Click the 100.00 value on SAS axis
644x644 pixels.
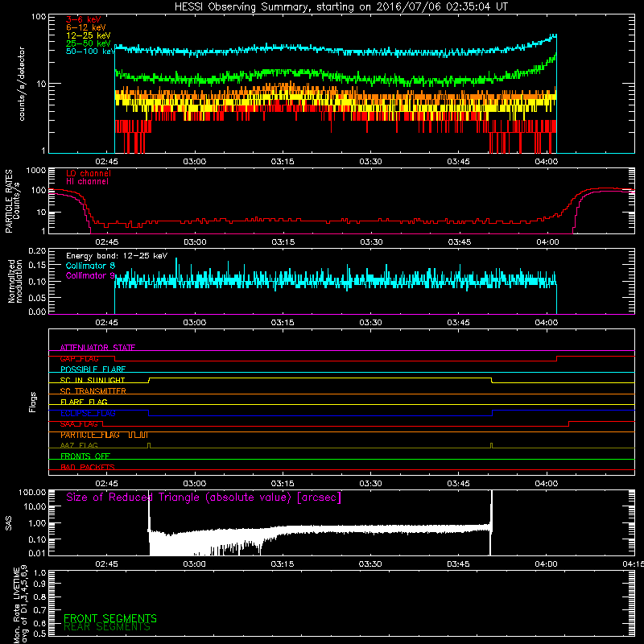pyautogui.click(x=32, y=492)
